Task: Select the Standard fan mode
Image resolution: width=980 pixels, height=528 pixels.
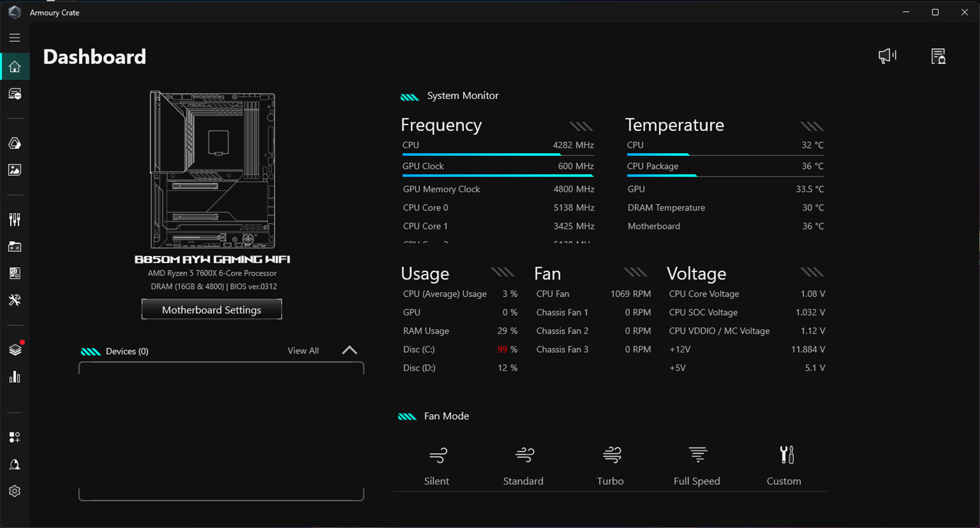Action: pos(523,466)
